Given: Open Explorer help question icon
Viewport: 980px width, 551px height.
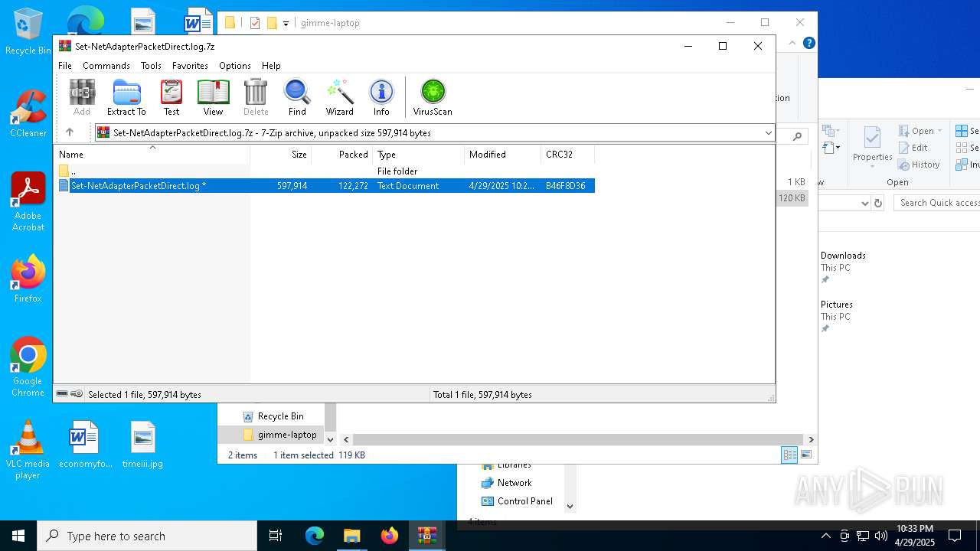Looking at the screenshot, I should pyautogui.click(x=808, y=44).
